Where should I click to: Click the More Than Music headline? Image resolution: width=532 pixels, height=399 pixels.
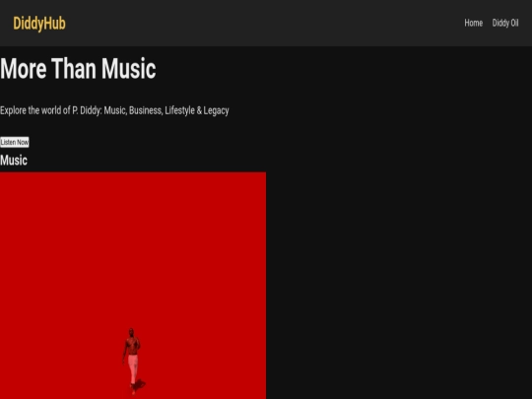pos(78,69)
